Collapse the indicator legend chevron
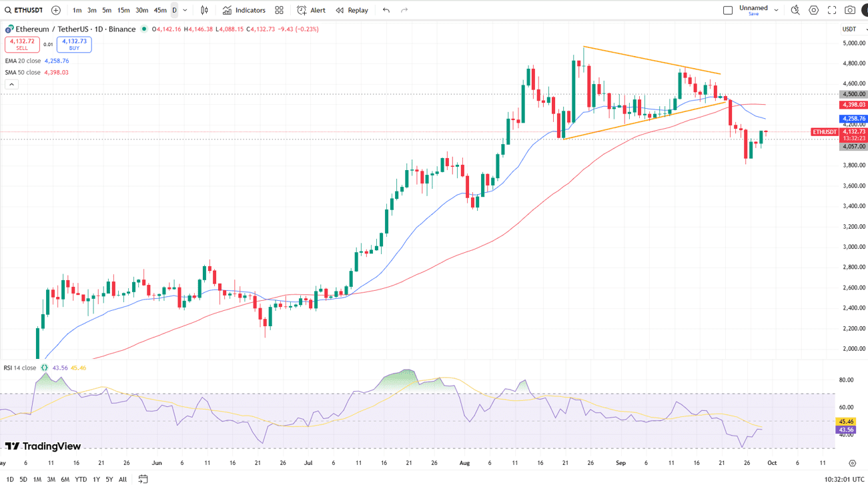Screen dimensions: 868x485 click(x=11, y=84)
